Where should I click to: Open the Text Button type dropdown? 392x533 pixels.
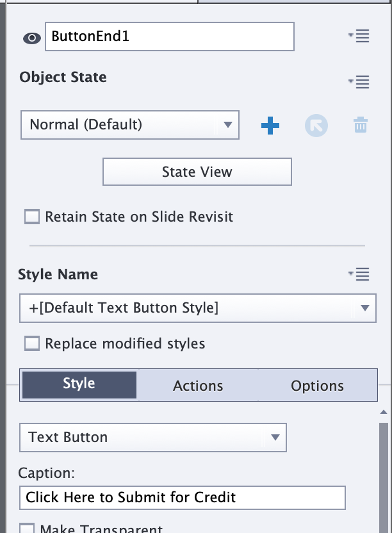point(153,438)
